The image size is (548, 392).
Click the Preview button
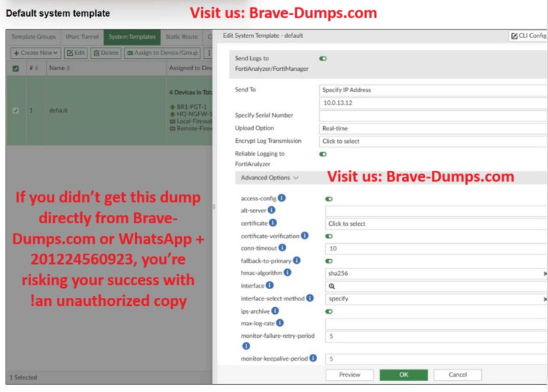(349, 375)
